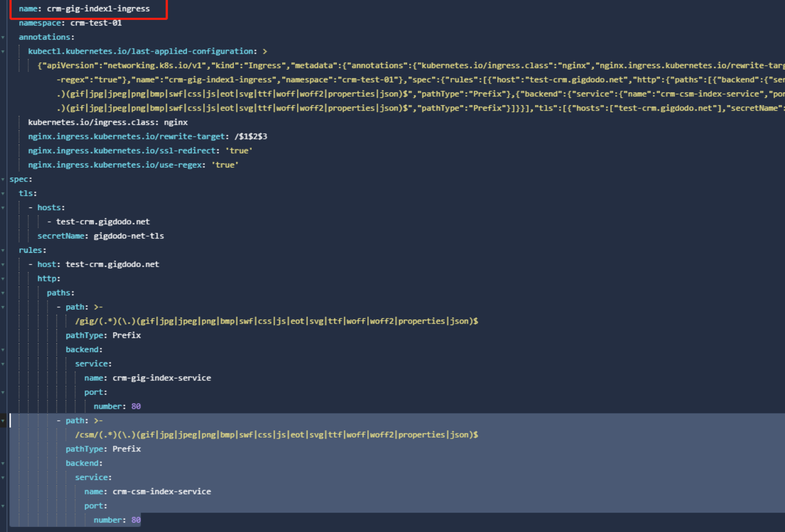Screen dimensions: 785x532
Task: Click the secretName gigdodo-net-tls value
Action: [x=128, y=236]
